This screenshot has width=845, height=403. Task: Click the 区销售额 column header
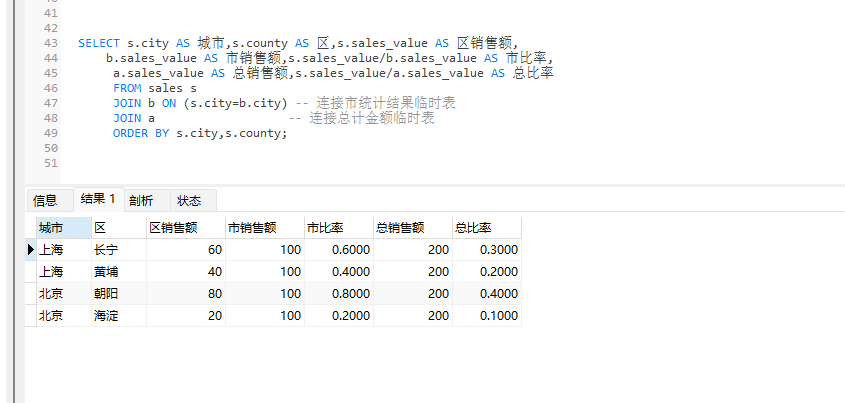click(186, 228)
